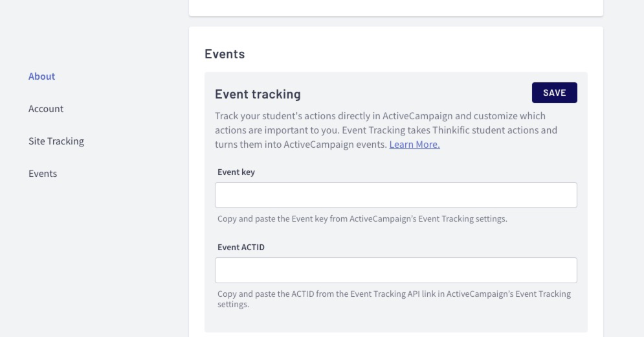Click the white card above Events section
This screenshot has width=644, height=337.
coord(396,8)
